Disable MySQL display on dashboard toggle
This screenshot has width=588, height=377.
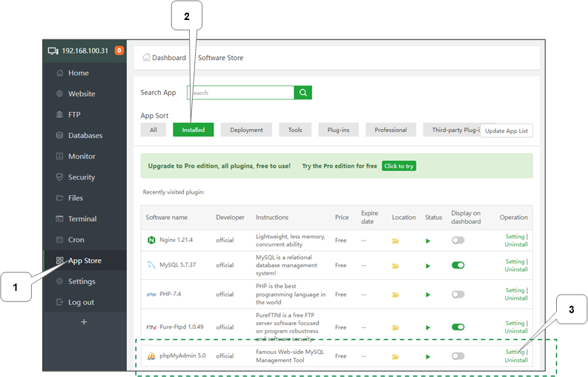tap(457, 265)
